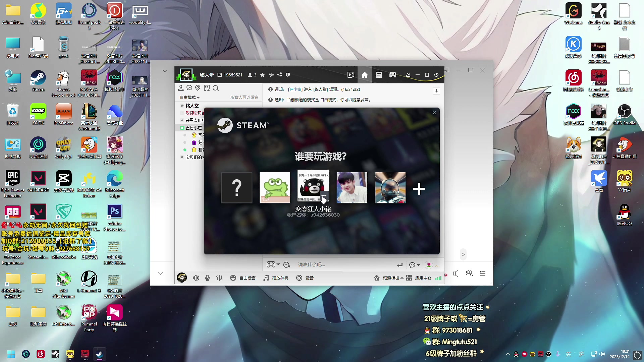The image size is (644, 362).
Task: Open the WeGame desktop shortcut
Action: [x=573, y=14]
